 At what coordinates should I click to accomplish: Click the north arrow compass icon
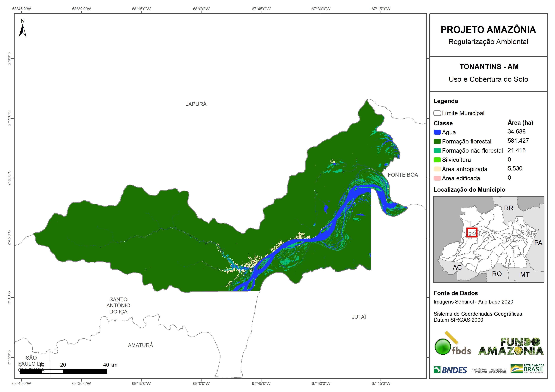click(x=22, y=30)
